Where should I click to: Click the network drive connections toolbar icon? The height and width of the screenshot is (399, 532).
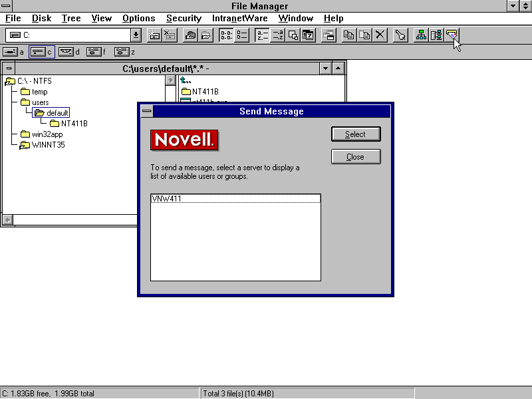pyautogui.click(x=436, y=35)
